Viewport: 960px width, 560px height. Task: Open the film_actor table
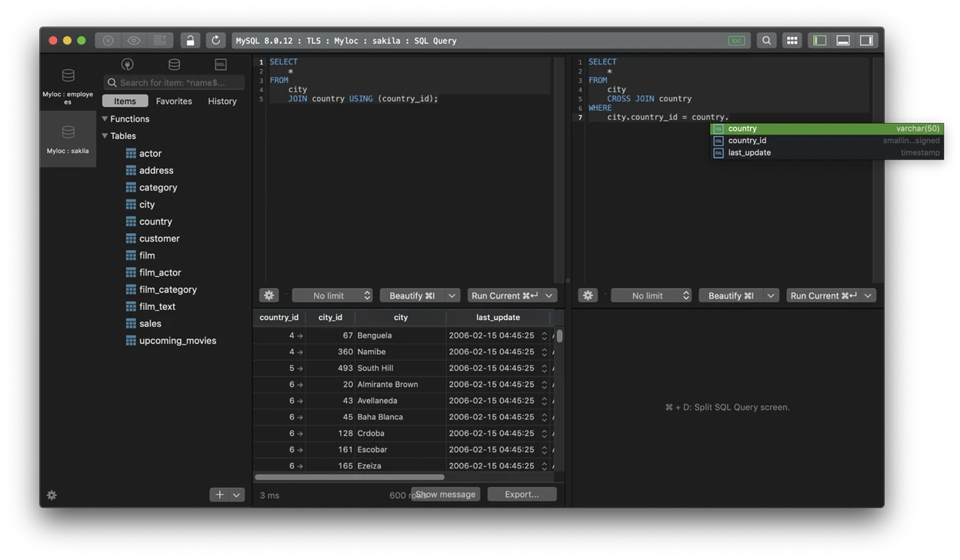(160, 272)
